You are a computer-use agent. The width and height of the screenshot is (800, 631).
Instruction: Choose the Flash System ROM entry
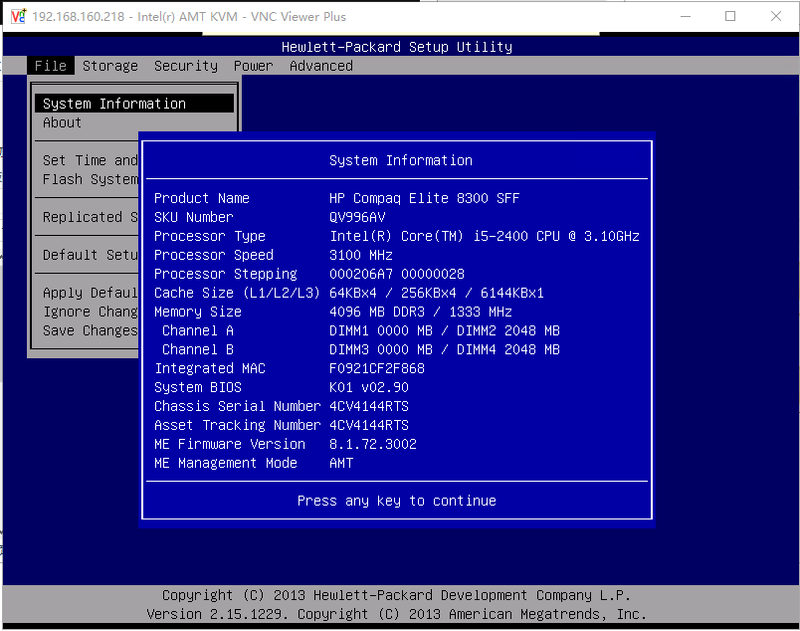(x=89, y=180)
